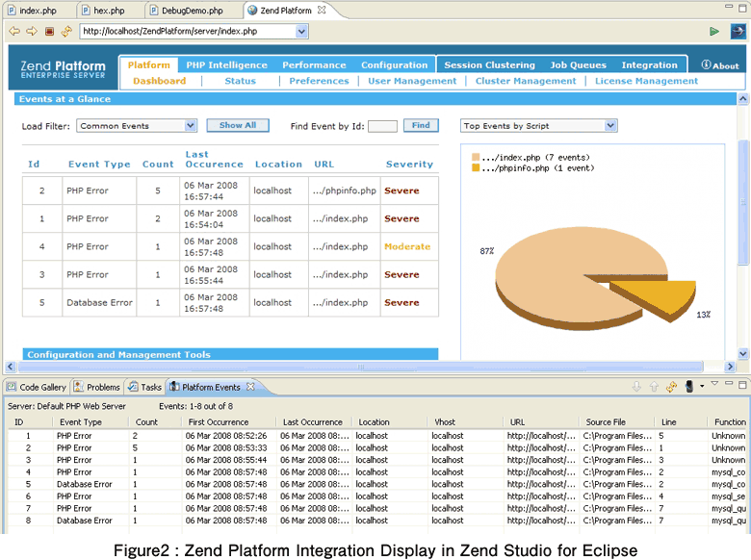Click the Platform Events view icon
The width and height of the screenshot is (751, 560).
174,387
